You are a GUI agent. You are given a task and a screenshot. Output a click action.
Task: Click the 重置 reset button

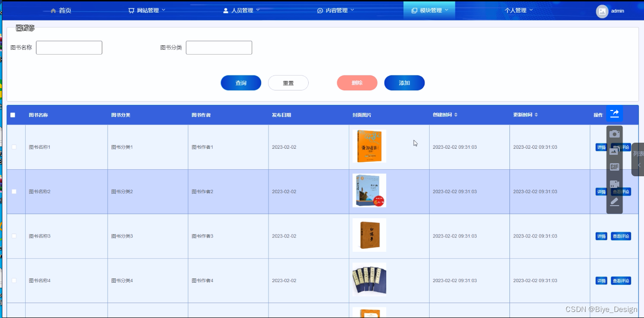(x=288, y=83)
